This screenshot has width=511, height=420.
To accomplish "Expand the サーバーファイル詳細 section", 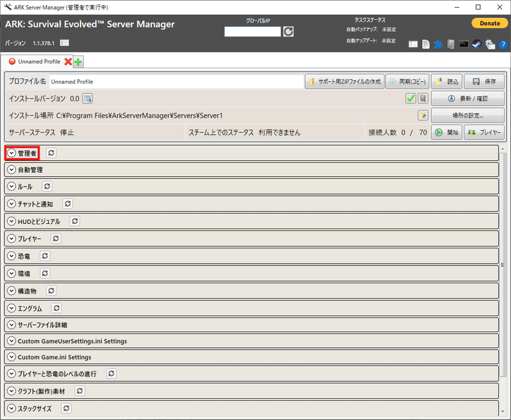I will 11,325.
